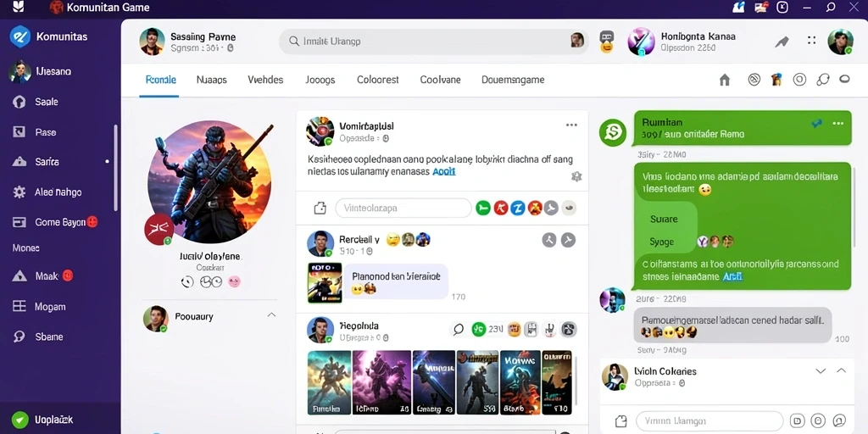The height and width of the screenshot is (434, 868).
Task: Follow the Aopit link in the post
Action: 443,171
